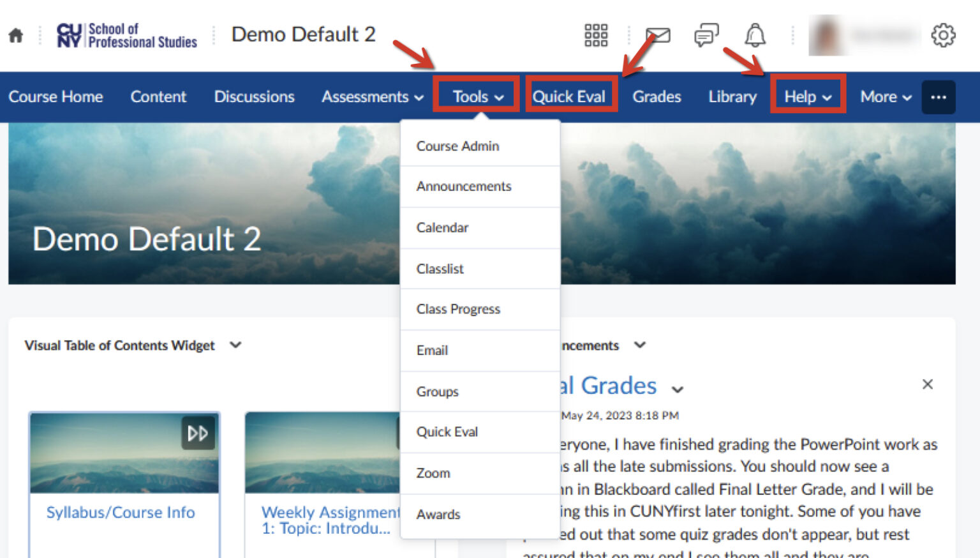Open the message alerts envelope icon
980x558 pixels.
(x=658, y=35)
